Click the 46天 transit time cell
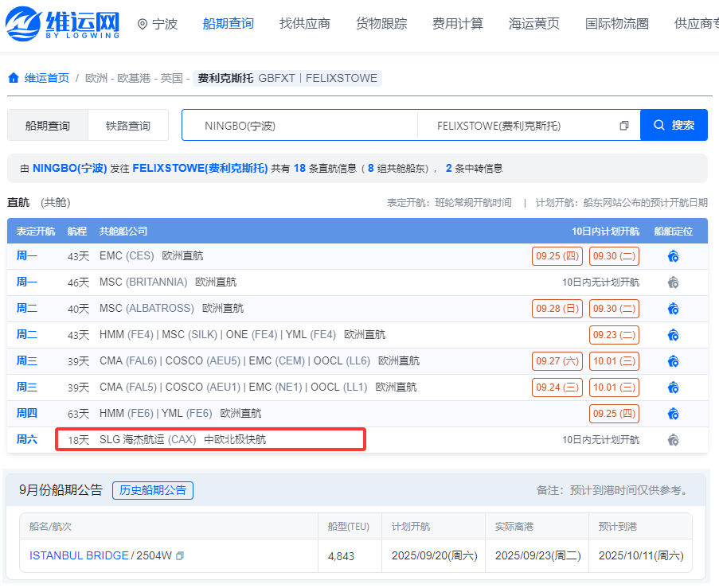 pyautogui.click(x=78, y=282)
